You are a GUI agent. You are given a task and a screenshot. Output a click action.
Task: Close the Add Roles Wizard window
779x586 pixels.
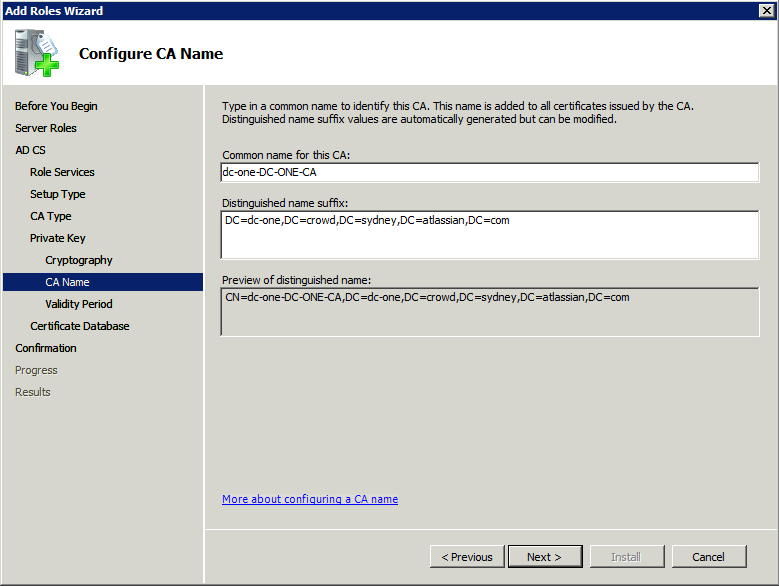(766, 10)
